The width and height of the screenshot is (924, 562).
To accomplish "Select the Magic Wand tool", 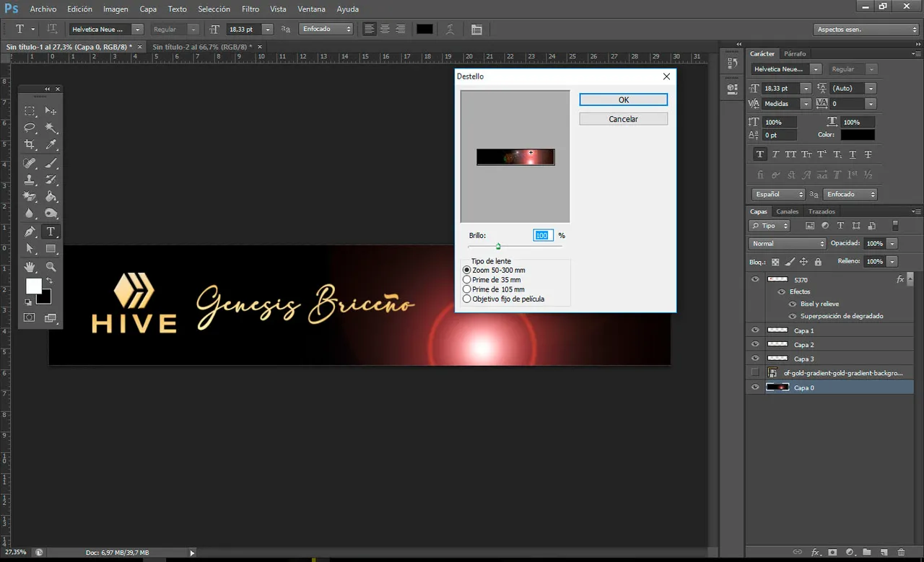I will point(51,128).
